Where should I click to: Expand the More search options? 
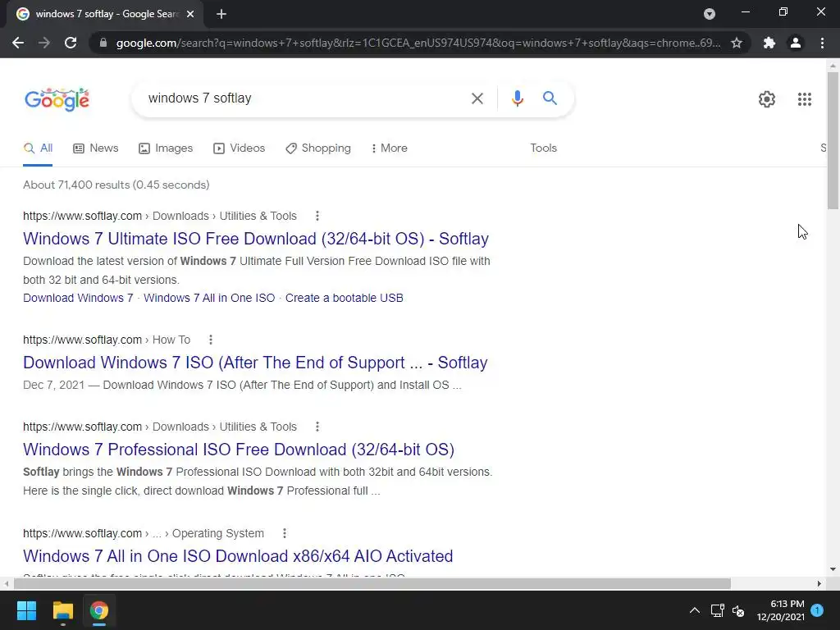point(389,148)
